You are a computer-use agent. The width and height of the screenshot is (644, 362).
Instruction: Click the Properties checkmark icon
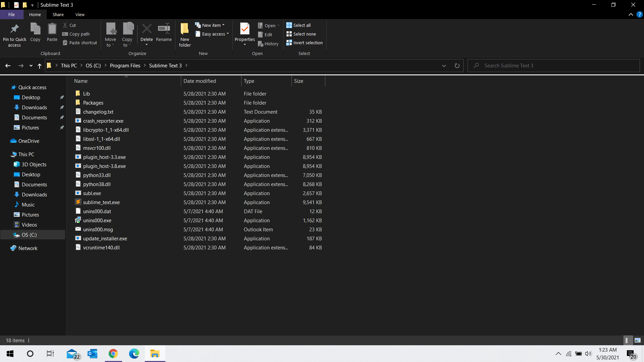[x=245, y=29]
